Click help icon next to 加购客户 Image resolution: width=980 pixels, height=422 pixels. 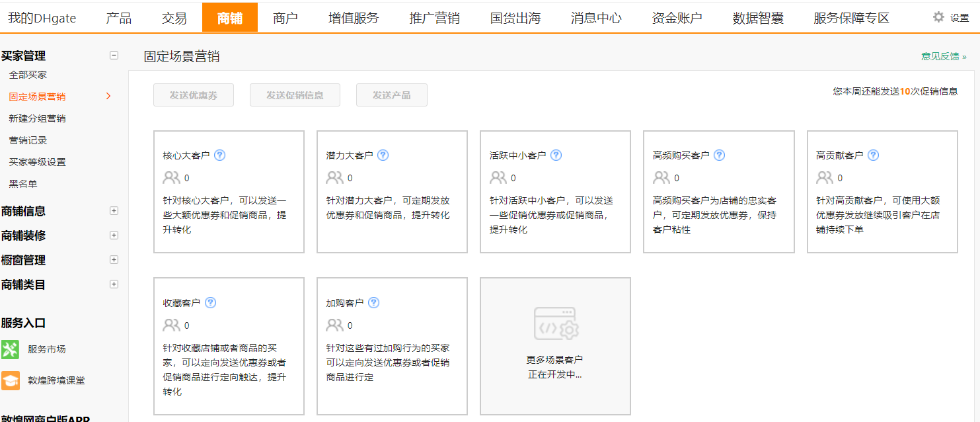373,303
